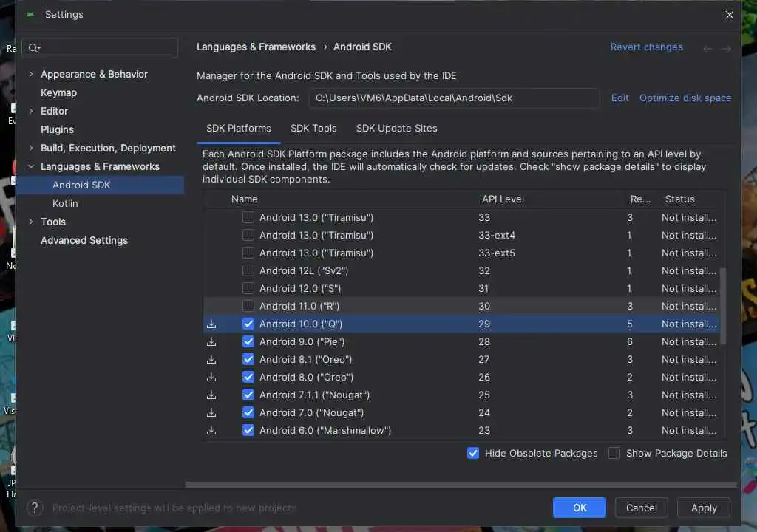Open Plugins settings
The image size is (757, 532).
[x=57, y=129]
